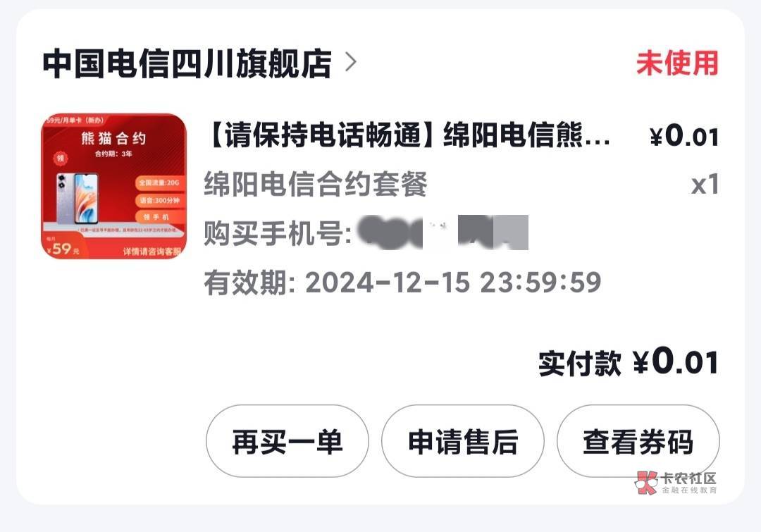Tap the 购买手机号 phone number line

point(366,233)
